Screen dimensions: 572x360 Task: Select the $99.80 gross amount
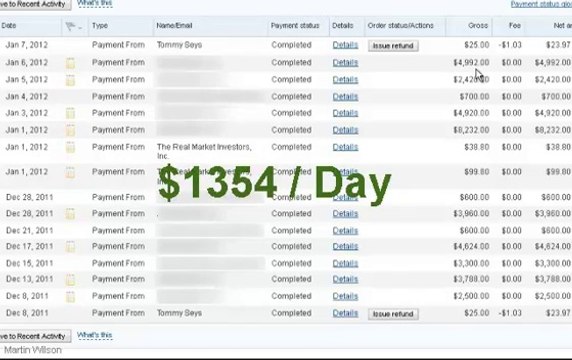pos(476,172)
